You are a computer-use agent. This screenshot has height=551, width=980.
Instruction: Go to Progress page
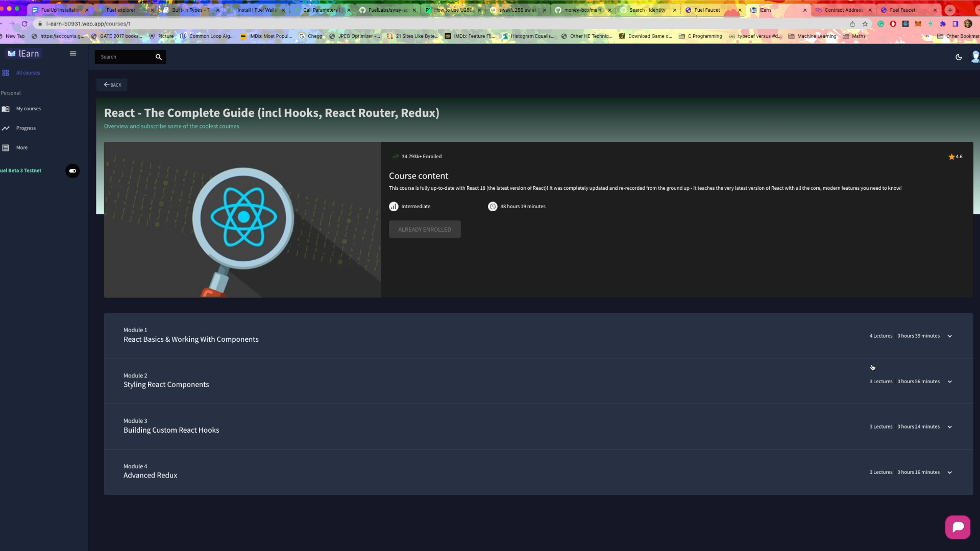coord(26,128)
